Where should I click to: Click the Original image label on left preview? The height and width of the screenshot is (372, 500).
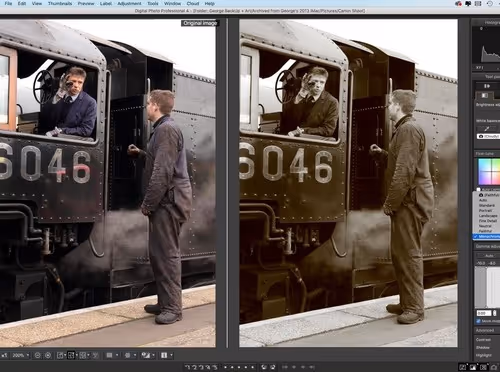click(200, 23)
